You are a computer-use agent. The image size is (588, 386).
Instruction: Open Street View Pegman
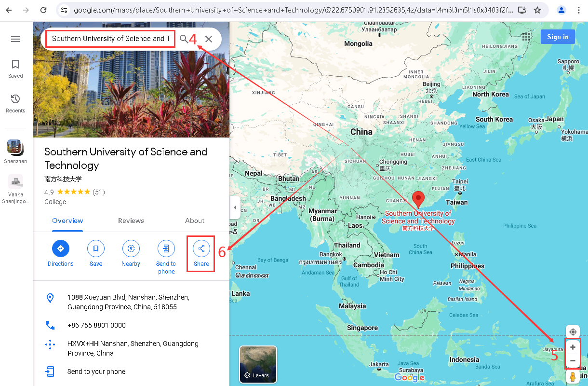click(573, 377)
